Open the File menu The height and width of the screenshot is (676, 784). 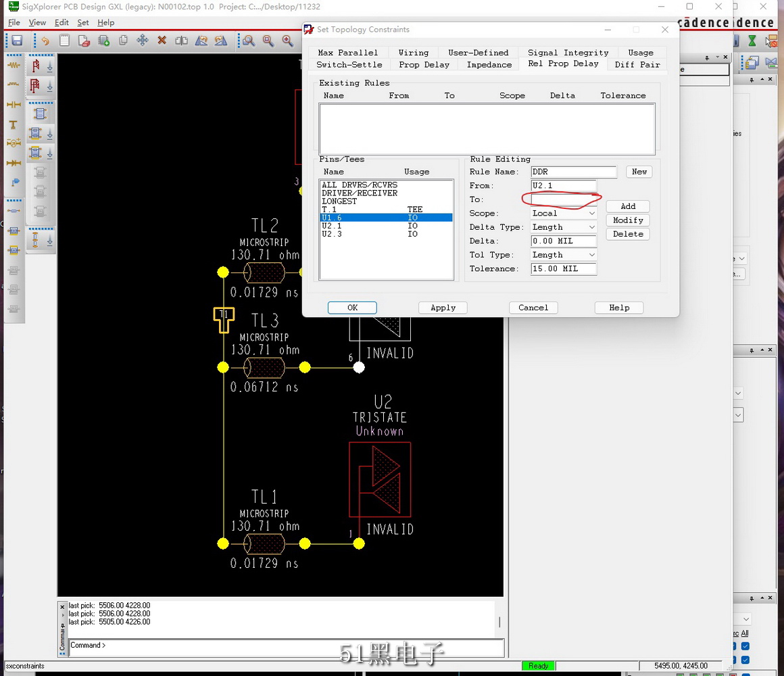14,22
